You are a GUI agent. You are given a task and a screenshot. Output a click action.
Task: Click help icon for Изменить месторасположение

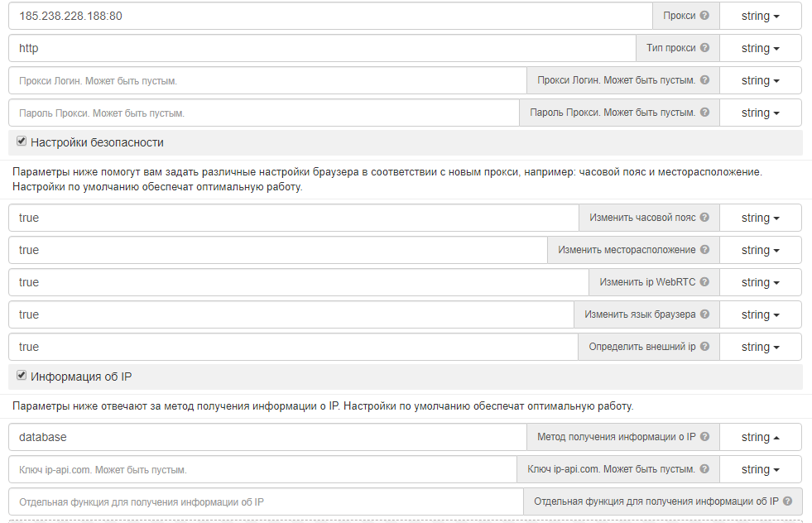point(704,250)
